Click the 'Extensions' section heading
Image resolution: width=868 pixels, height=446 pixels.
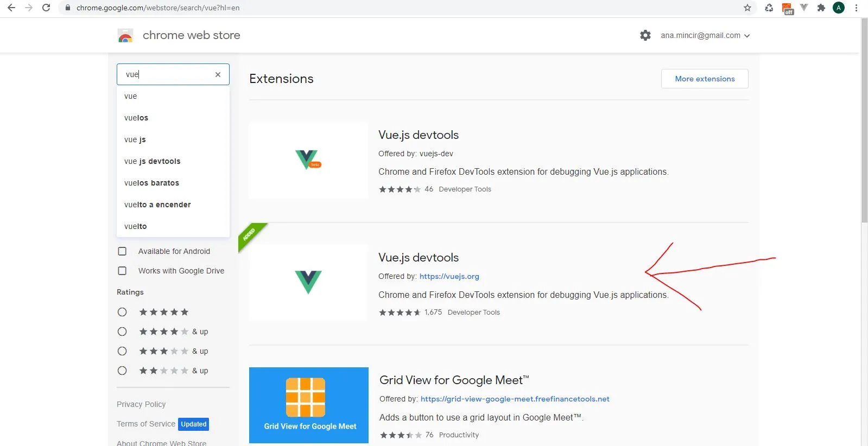[x=281, y=79]
